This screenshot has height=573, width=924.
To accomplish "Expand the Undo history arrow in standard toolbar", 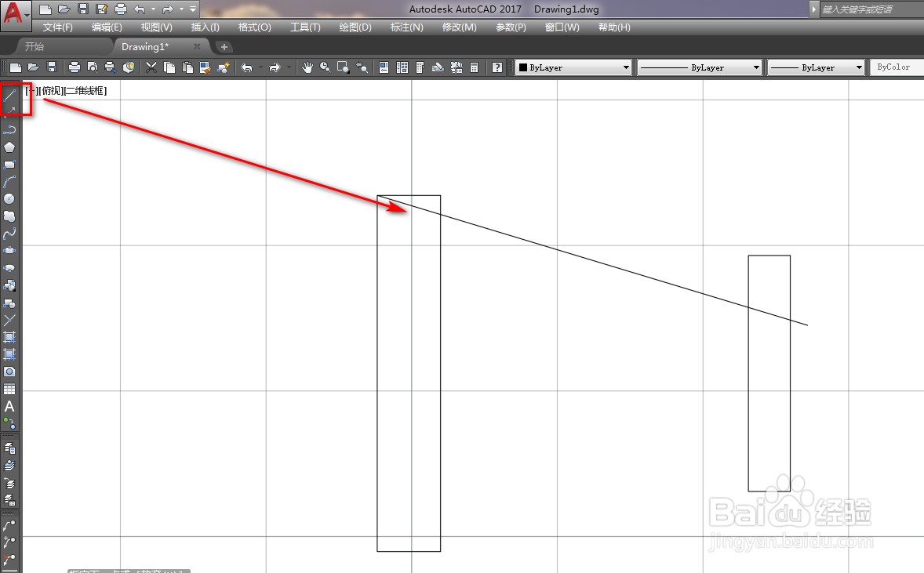I will click(260, 67).
